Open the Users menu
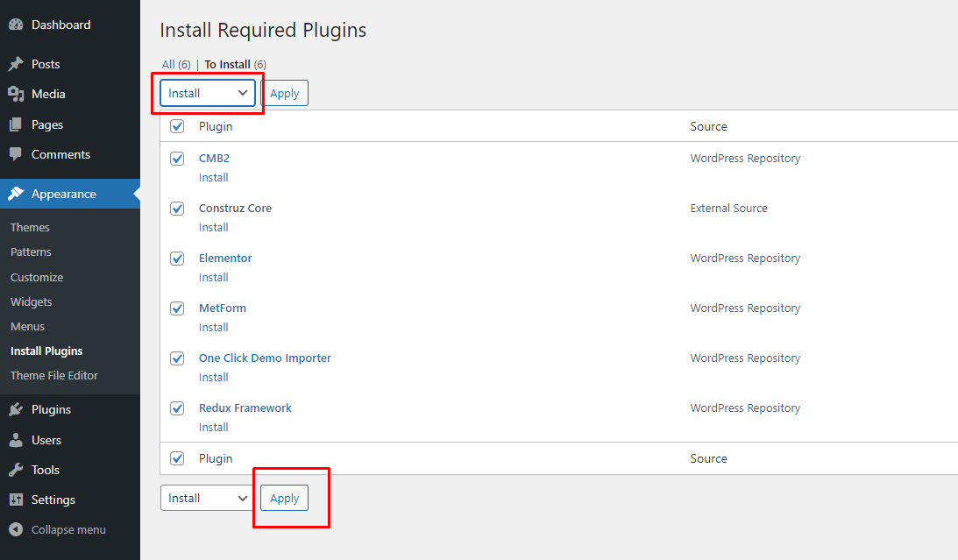 click(46, 440)
